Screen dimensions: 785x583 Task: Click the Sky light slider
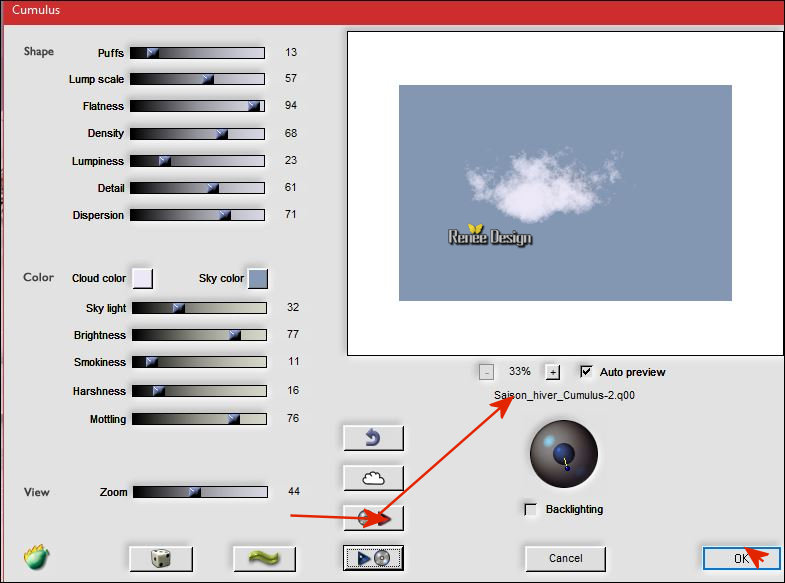tap(199, 308)
